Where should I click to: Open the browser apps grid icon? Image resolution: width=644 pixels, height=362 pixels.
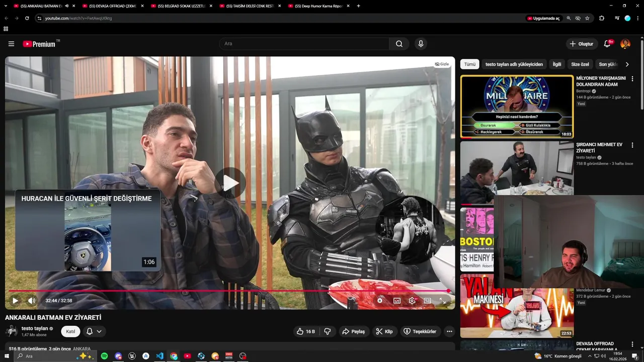click(6, 29)
